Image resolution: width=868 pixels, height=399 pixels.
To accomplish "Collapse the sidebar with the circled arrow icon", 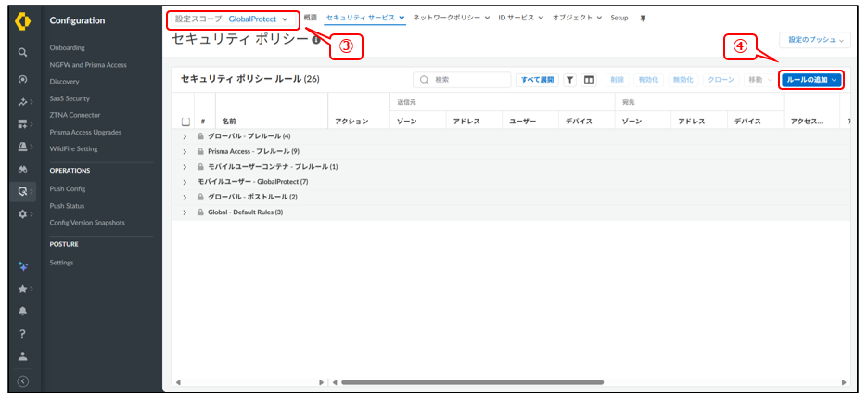I will 22,381.
